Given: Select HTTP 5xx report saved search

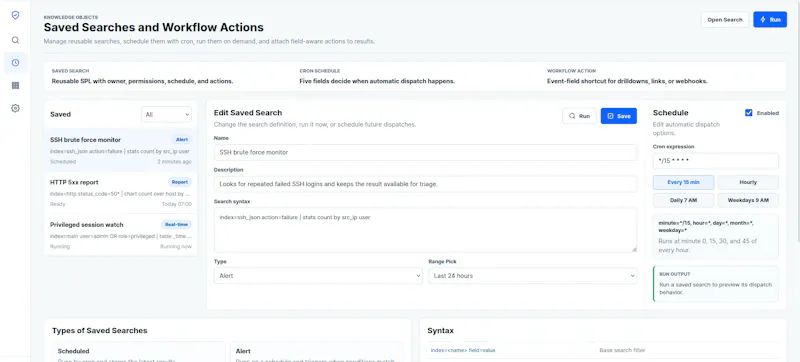Looking at the screenshot, I should tap(120, 193).
